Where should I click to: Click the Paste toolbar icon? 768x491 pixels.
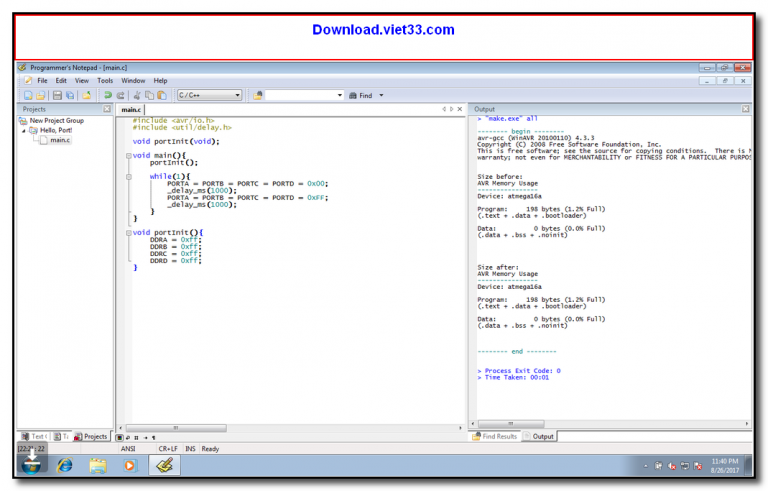pos(160,95)
